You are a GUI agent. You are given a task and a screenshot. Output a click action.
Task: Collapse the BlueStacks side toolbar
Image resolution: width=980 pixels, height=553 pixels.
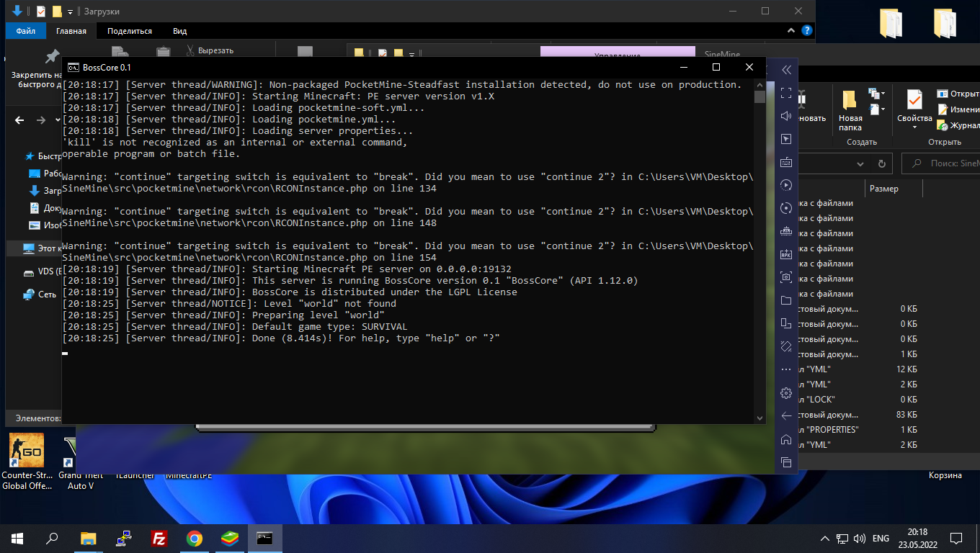click(786, 70)
